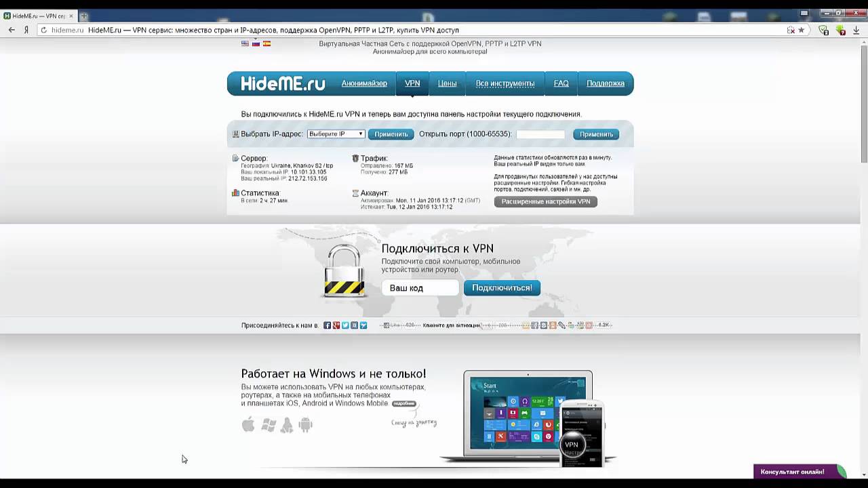Bookmark the page with the star icon
Image resolution: width=868 pixels, height=488 pixels.
click(801, 30)
